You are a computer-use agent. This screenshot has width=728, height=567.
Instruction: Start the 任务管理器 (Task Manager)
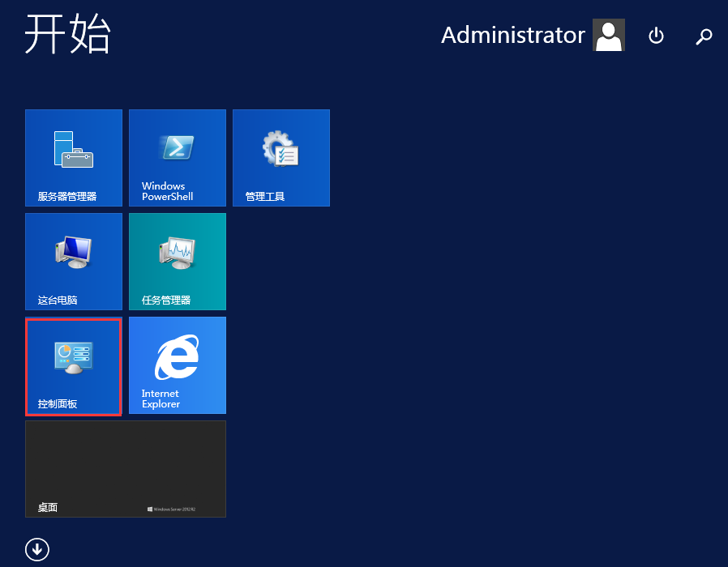tap(177, 261)
